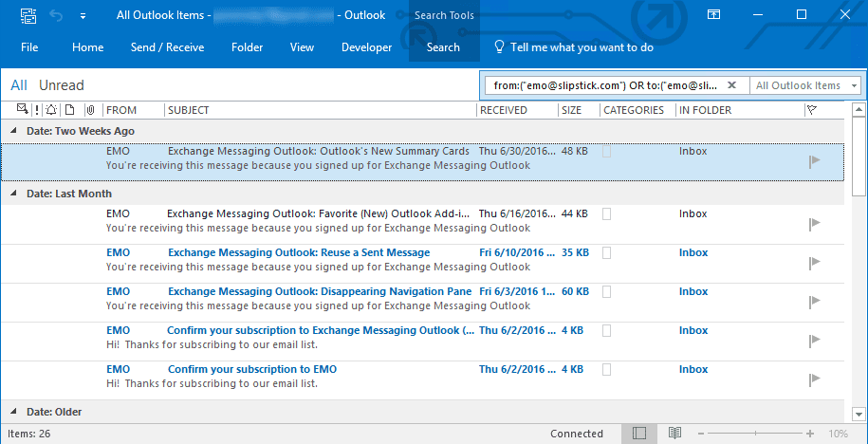
Task: Select the Search ribbon tab
Action: coord(443,47)
